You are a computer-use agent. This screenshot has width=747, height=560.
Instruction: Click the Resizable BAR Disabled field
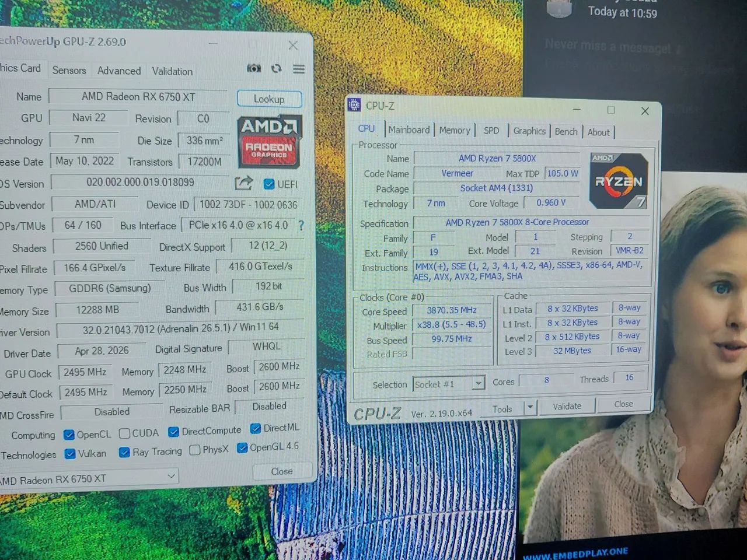(269, 406)
